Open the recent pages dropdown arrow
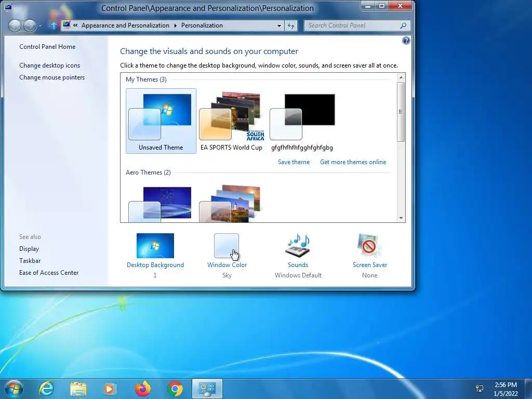 [41, 26]
